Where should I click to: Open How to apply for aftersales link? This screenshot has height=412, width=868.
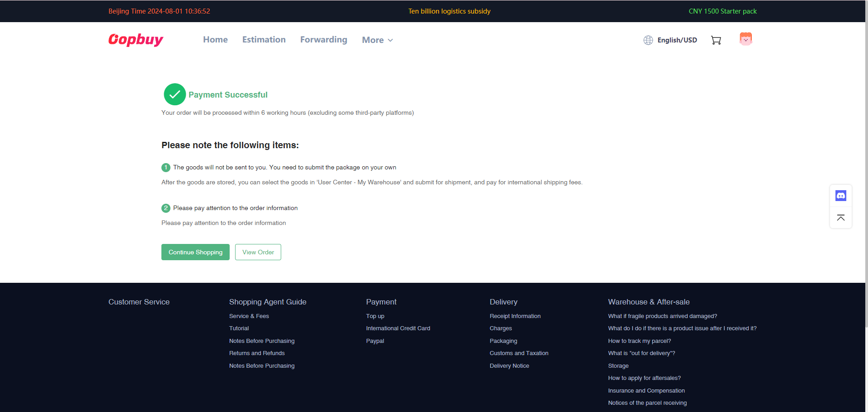(x=644, y=378)
